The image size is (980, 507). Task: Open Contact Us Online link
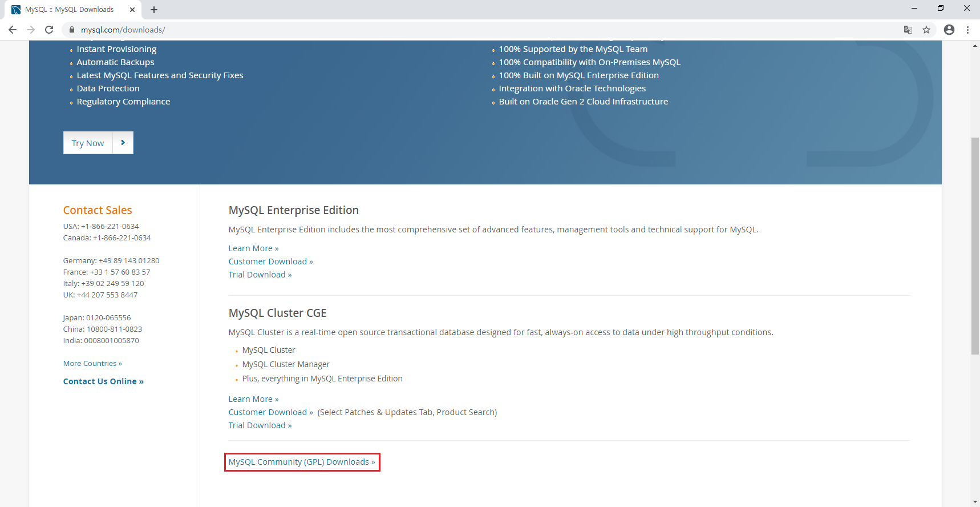pos(103,381)
